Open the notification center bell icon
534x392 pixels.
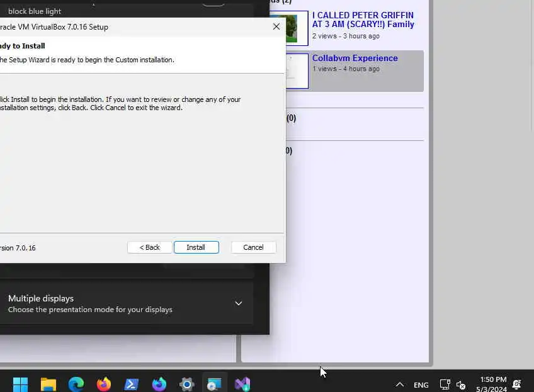516,384
